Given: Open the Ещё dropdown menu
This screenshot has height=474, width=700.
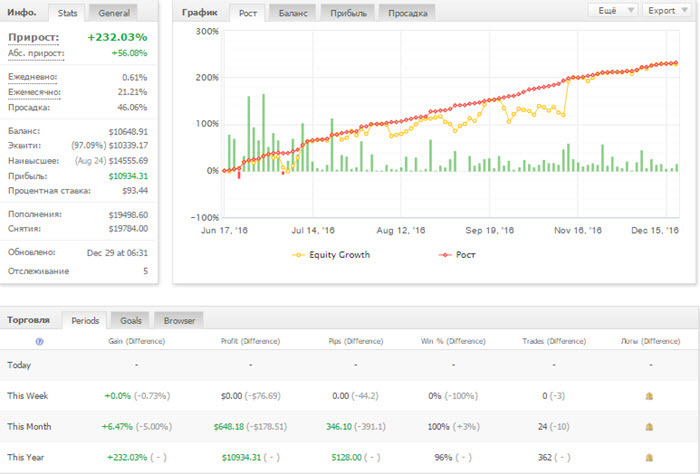Looking at the screenshot, I should pos(612,11).
